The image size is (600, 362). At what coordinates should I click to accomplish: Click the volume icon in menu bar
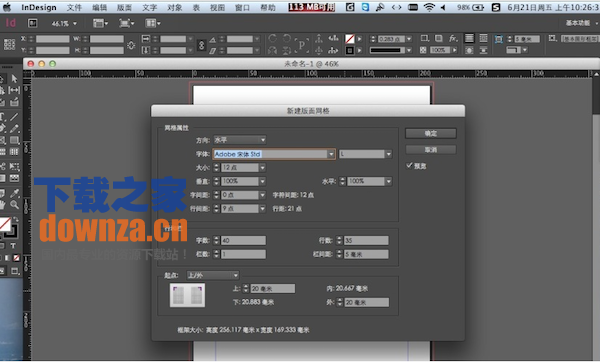point(443,7)
